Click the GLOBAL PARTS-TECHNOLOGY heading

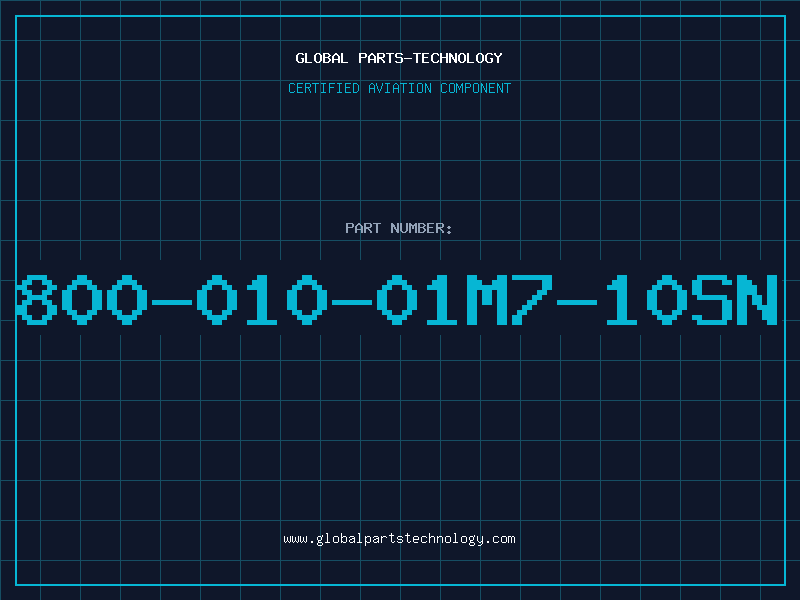coord(399,58)
